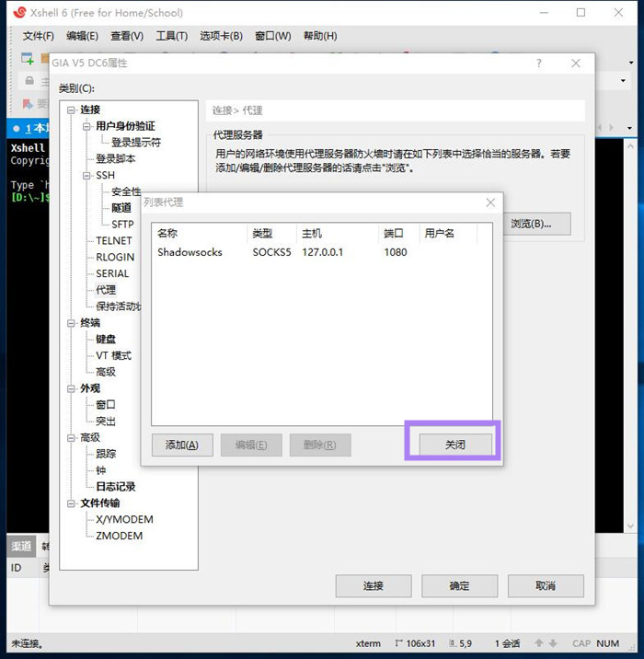Collapse the 文件传输 tree node
644x659 pixels.
coord(71,503)
